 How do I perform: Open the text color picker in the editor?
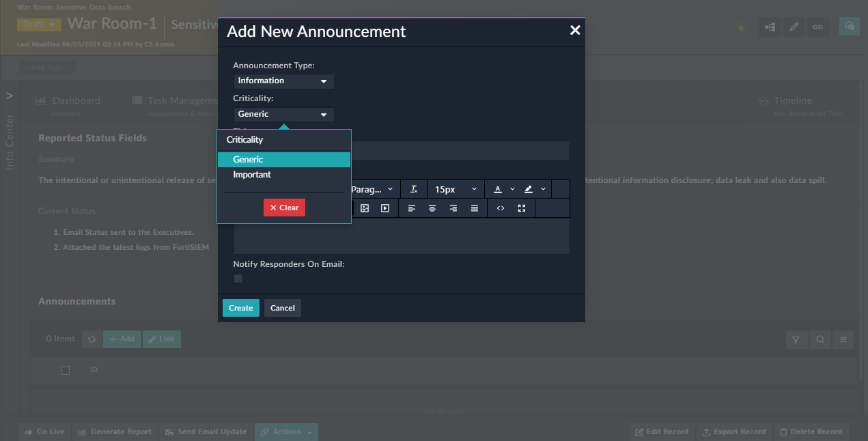[496, 188]
